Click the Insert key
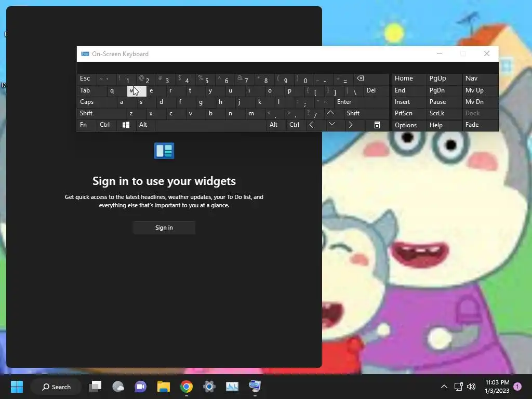Screen dimensions: 532x399 [x=409, y=102]
